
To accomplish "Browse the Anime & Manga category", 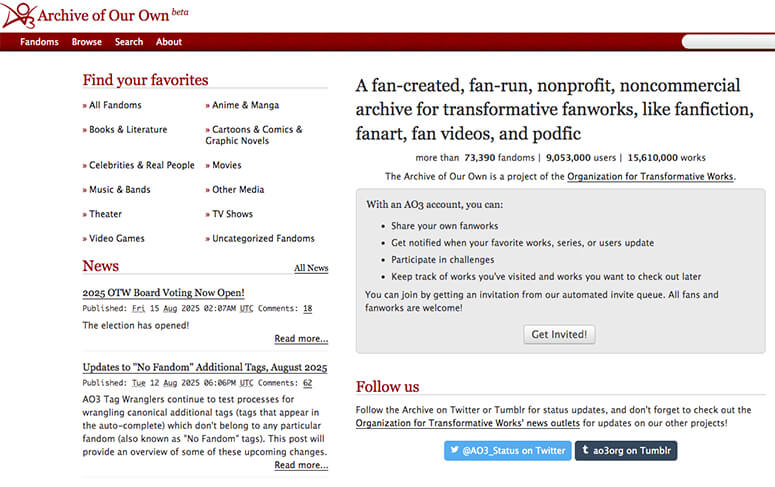I will click(x=245, y=105).
